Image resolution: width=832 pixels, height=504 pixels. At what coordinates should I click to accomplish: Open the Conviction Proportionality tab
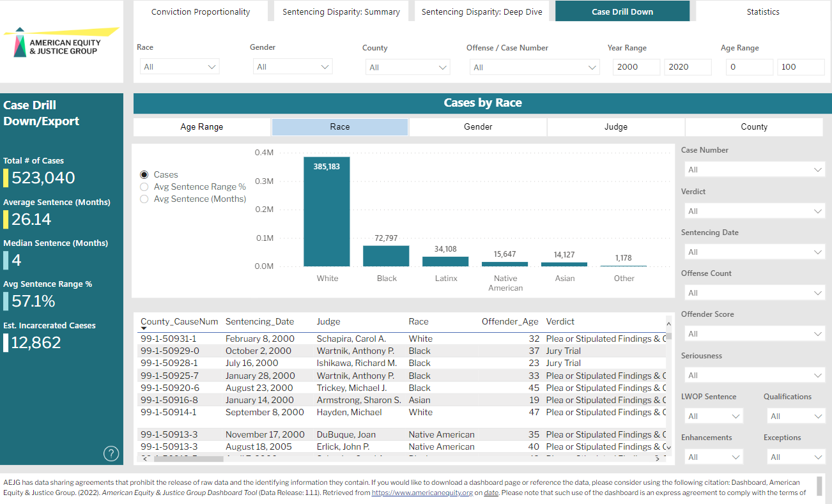coord(201,11)
